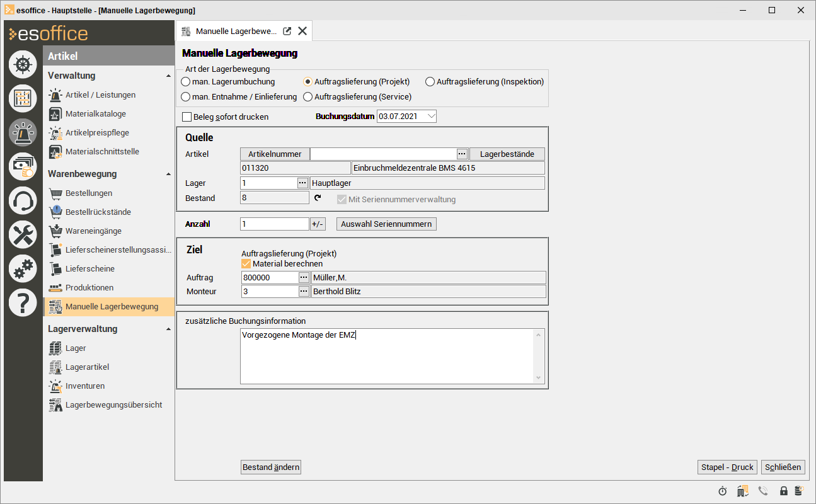Screen dimensions: 816x504
Task: Click the Artikelnummer button
Action: [275, 154]
